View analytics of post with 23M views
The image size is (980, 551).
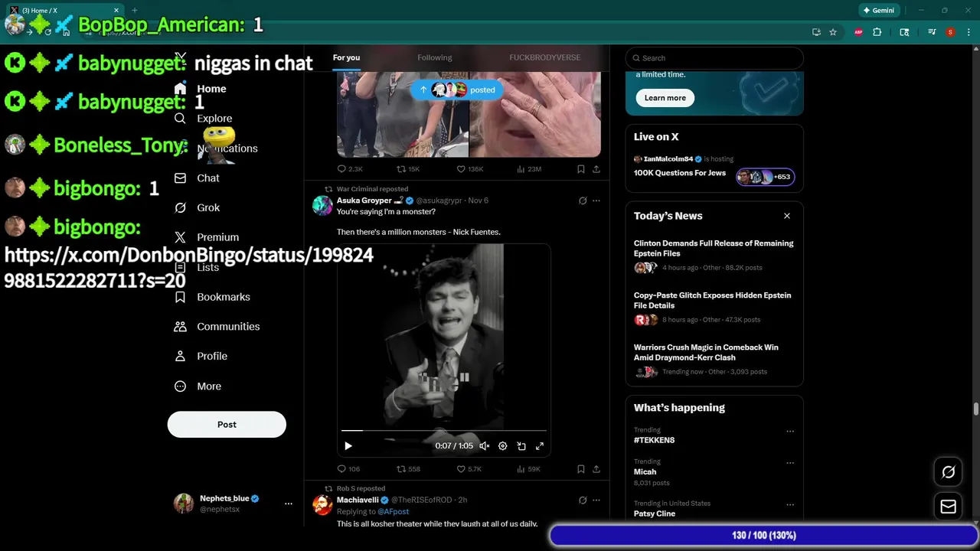click(x=529, y=169)
